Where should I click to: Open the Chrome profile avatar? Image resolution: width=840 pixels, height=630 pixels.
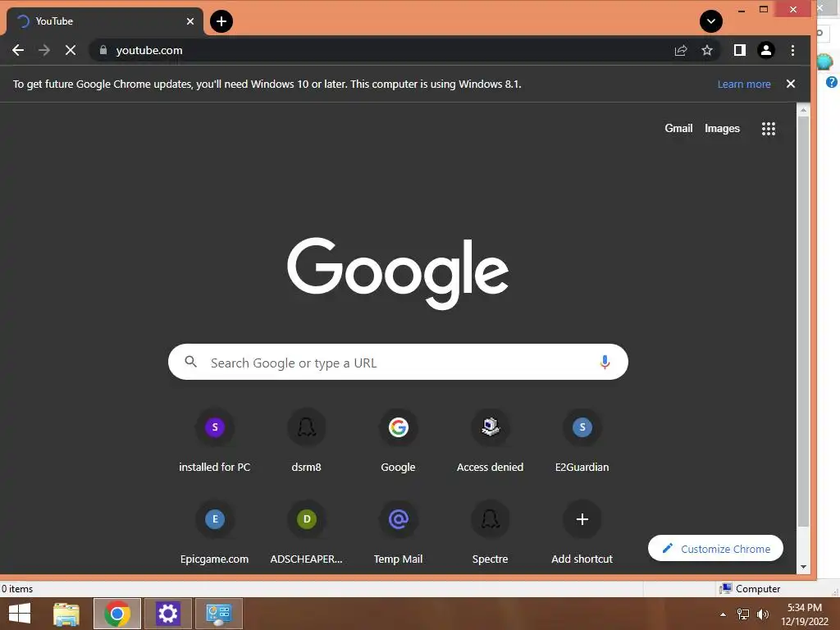pyautogui.click(x=766, y=50)
